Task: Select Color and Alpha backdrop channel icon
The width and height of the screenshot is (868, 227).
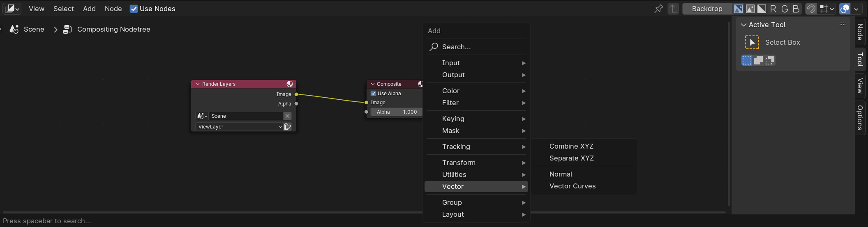Action: coord(739,9)
